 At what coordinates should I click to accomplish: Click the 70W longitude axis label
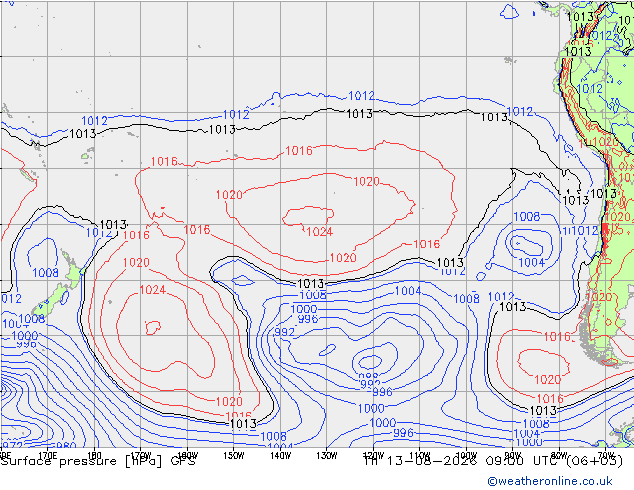click(x=606, y=456)
